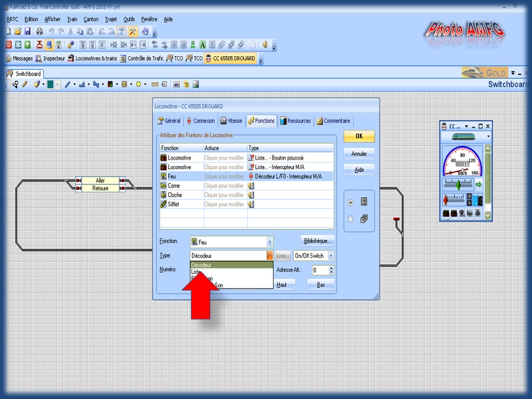Switch to the Ressources tab
Screen dimensions: 532x399
[x=295, y=121]
